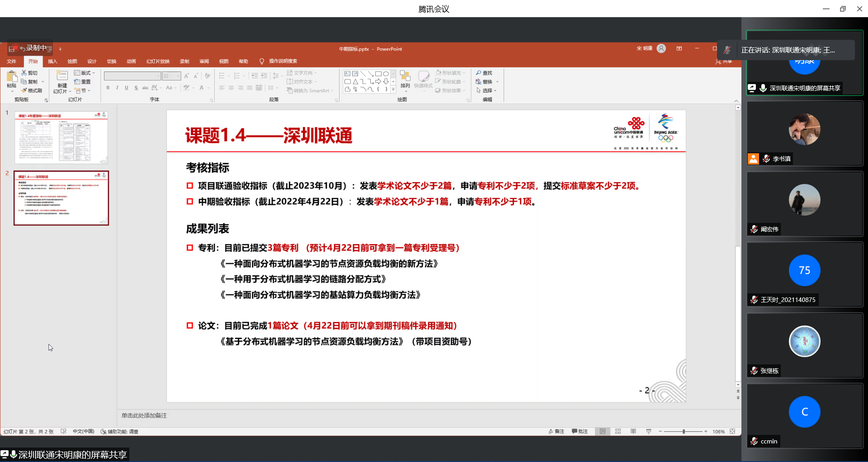Screen dimensions: 868x462
Task: Toggle the Notes (备注) pane button
Action: point(557,431)
